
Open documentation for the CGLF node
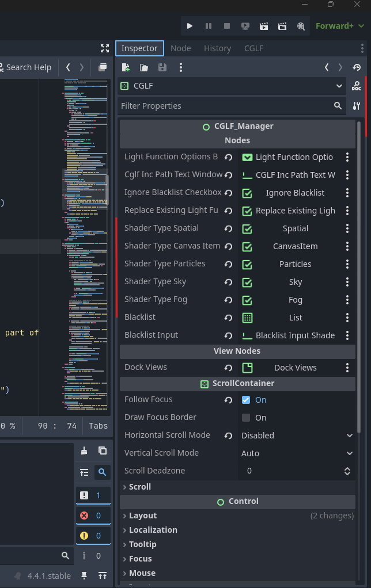click(x=357, y=86)
